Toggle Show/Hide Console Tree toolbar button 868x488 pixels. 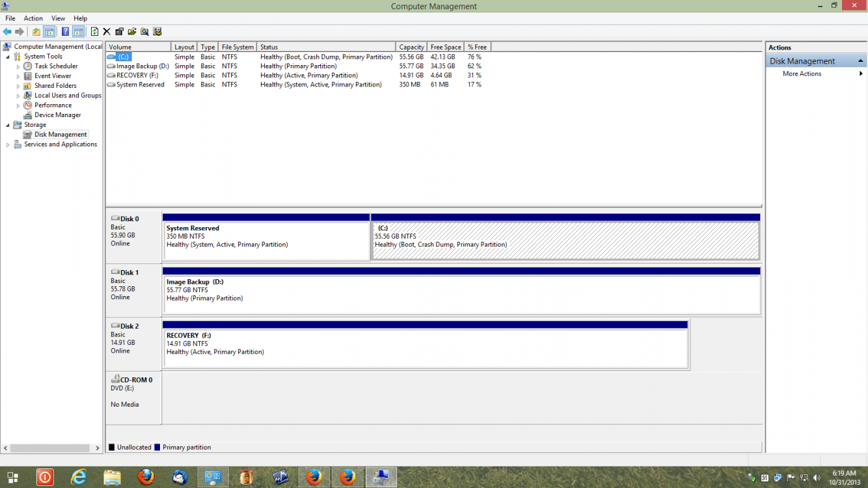[x=49, y=31]
